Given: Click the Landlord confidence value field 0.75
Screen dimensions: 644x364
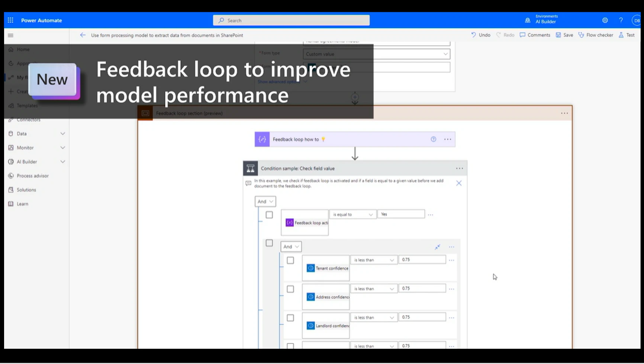Looking at the screenshot, I should point(422,317).
